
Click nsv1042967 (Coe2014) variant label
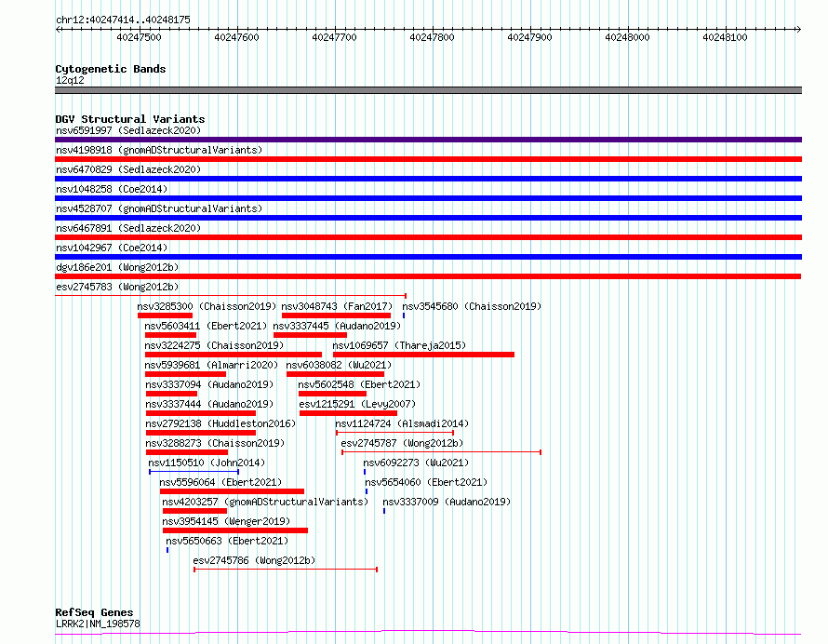[x=112, y=248]
